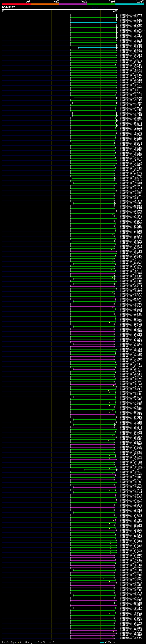Select the UniRef100_B9N9M8 label
This screenshot has height=644, width=146.
pos(131,603)
